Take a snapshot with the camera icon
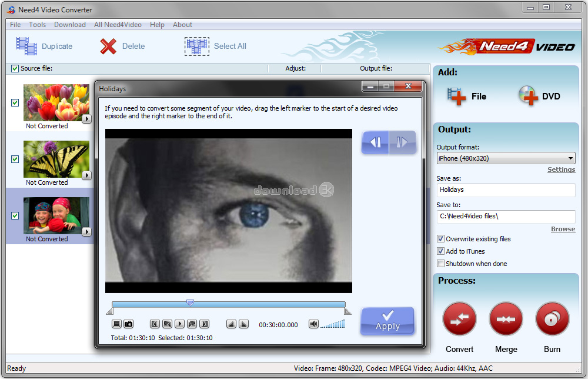588x379 pixels. coord(129,324)
